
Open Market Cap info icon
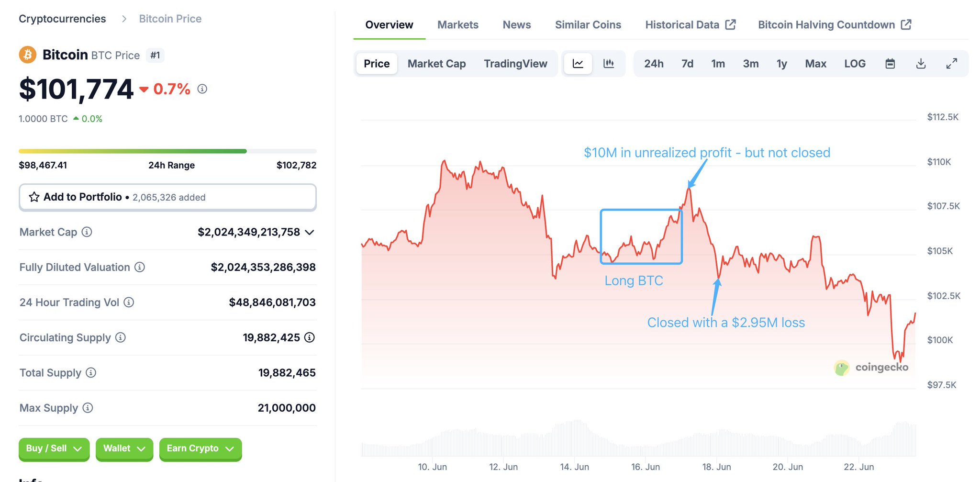[x=87, y=232]
